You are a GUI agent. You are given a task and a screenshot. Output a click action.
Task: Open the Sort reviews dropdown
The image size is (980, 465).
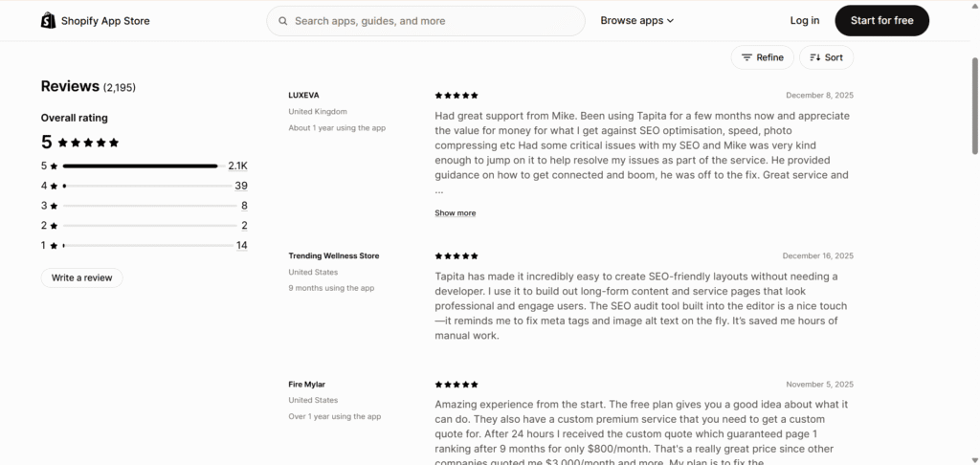point(826,57)
